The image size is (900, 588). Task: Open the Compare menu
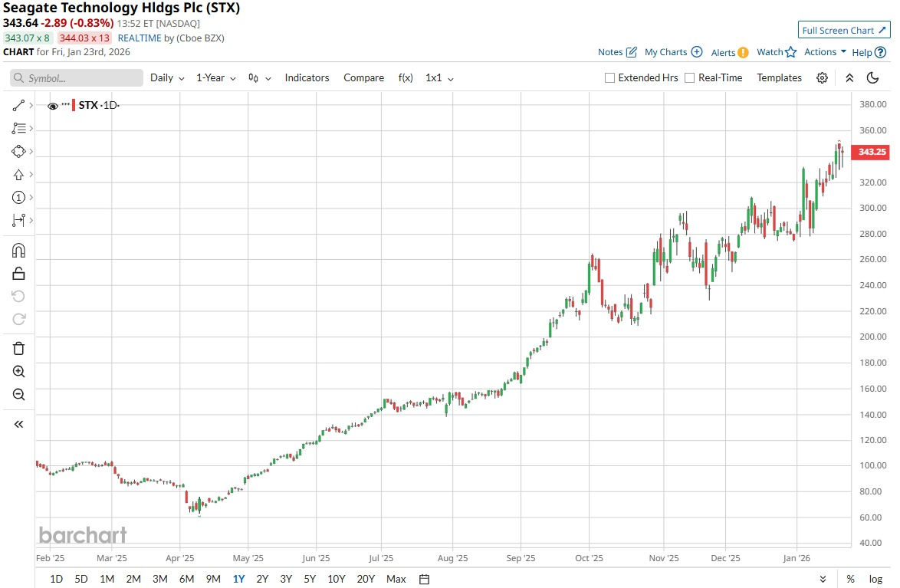tap(364, 78)
